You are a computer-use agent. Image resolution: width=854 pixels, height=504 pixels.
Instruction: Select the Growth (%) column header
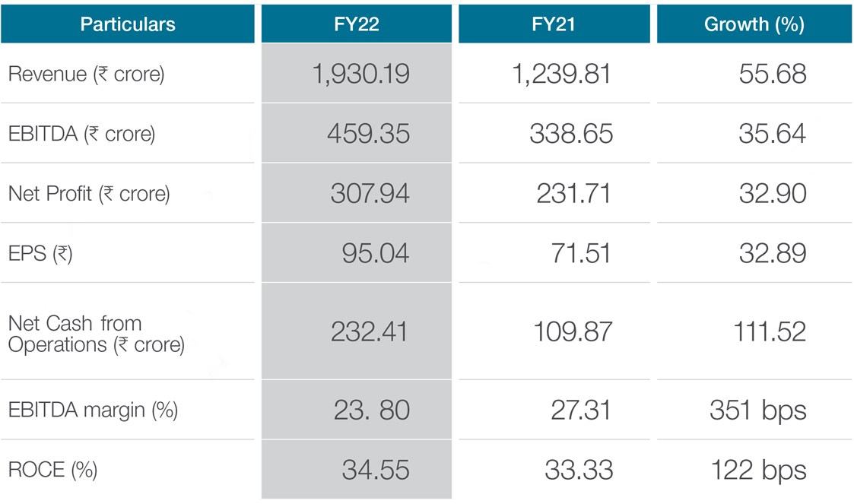click(754, 24)
